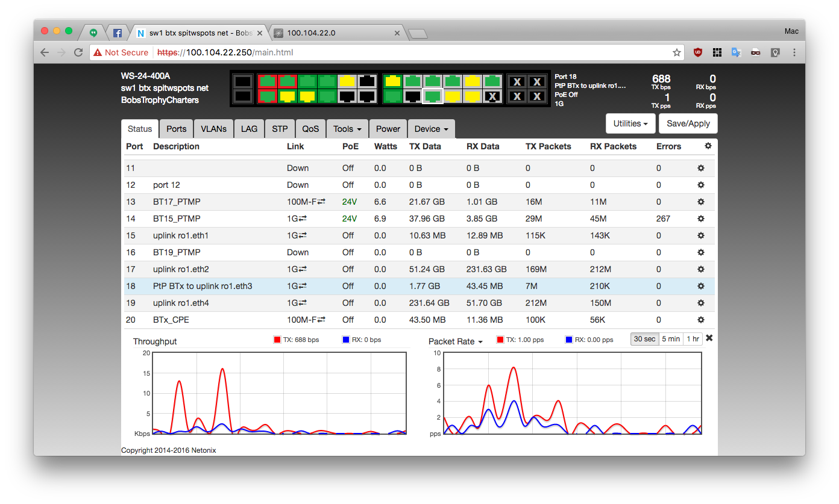Click the browser address bar

coord(386,52)
